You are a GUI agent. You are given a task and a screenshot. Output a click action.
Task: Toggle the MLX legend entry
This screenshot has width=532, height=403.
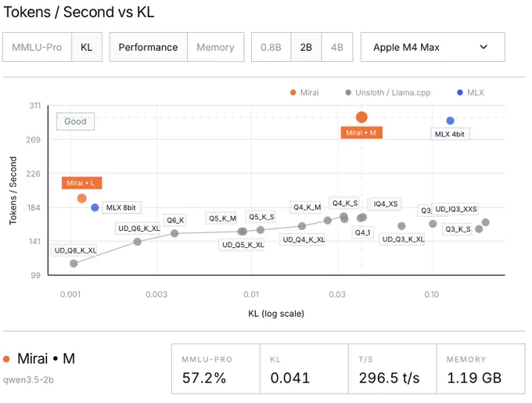[471, 92]
